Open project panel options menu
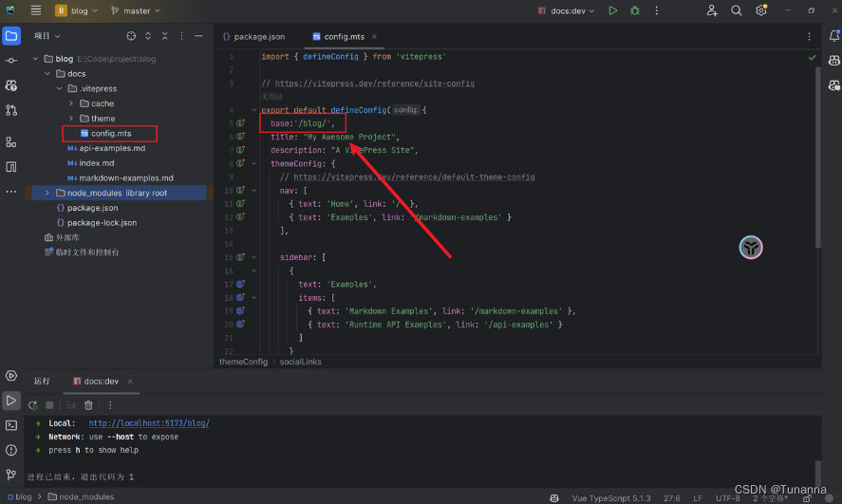 coord(181,36)
